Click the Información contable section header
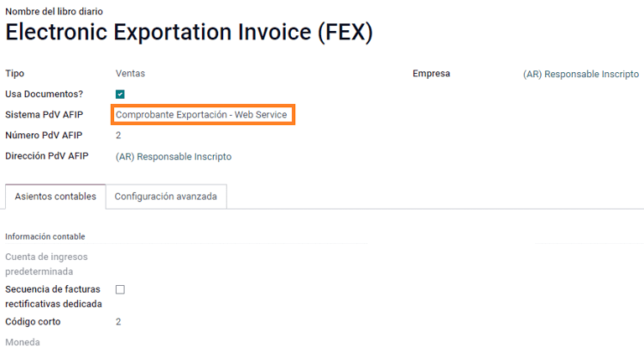The image size is (644, 358). [45, 236]
